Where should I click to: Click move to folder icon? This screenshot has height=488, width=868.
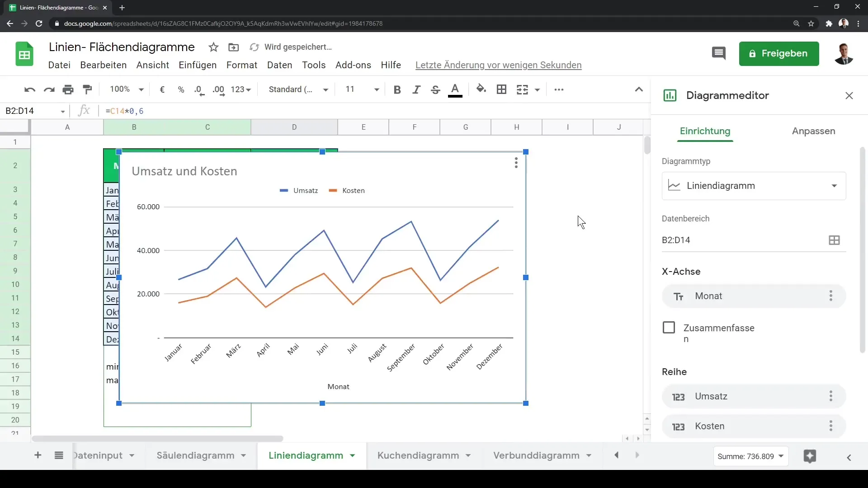(x=234, y=47)
